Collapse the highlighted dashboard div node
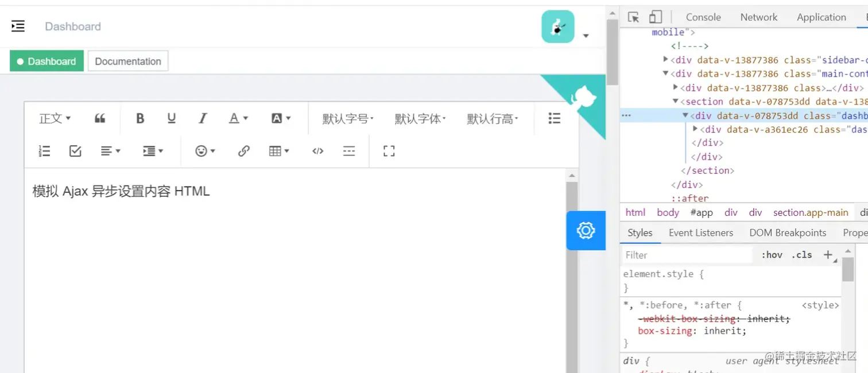 tap(685, 115)
